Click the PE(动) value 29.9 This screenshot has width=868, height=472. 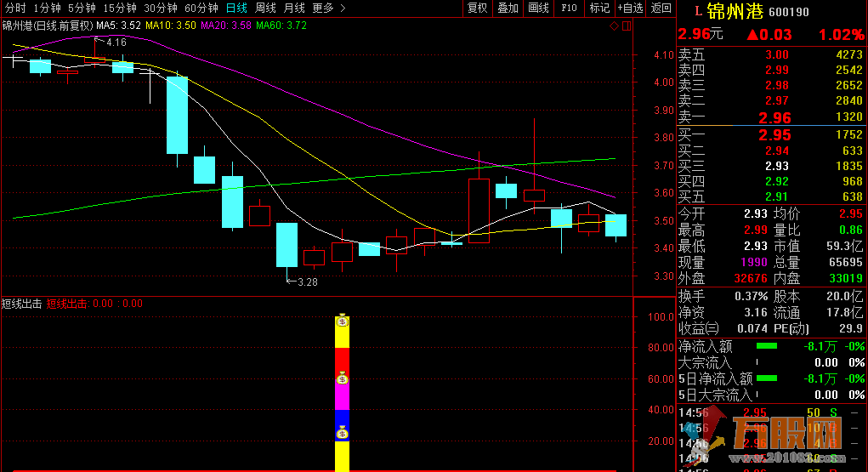851,328
